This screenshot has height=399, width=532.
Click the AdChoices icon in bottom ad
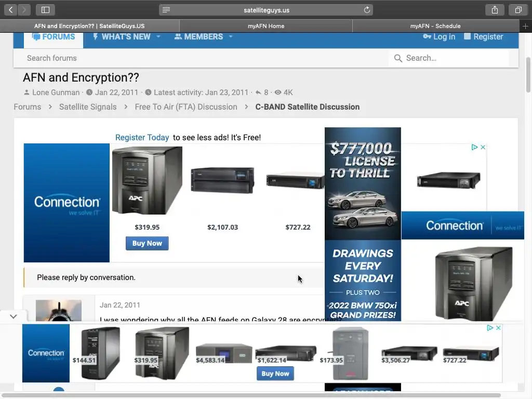click(x=490, y=328)
